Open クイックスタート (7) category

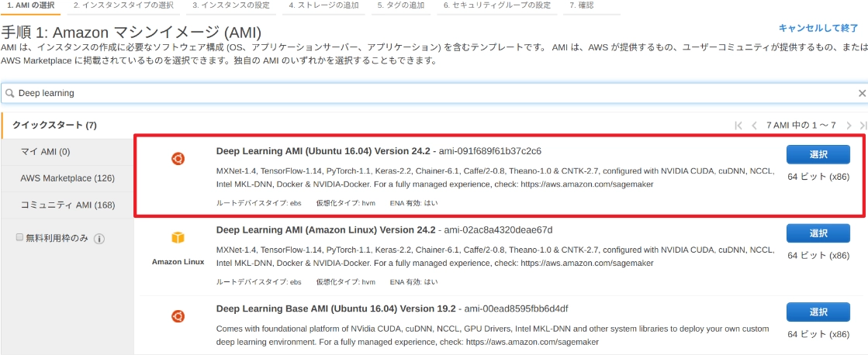68,125
